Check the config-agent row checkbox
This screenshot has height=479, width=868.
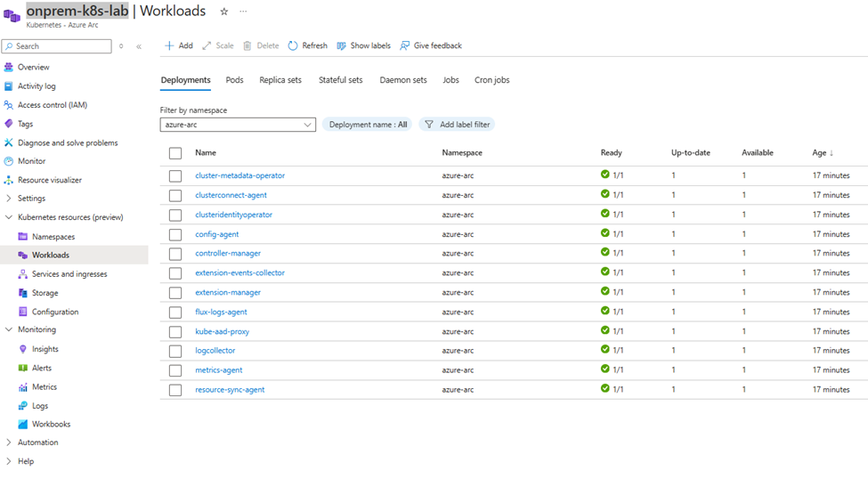click(x=175, y=235)
